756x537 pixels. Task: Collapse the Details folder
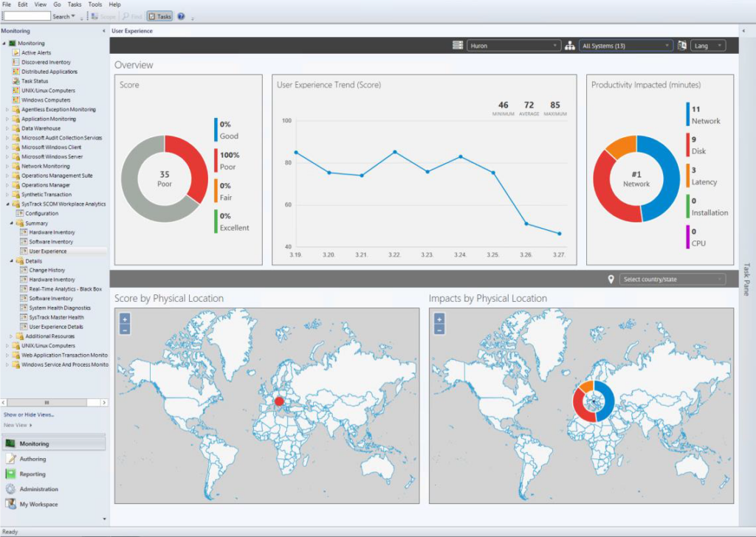coord(12,261)
